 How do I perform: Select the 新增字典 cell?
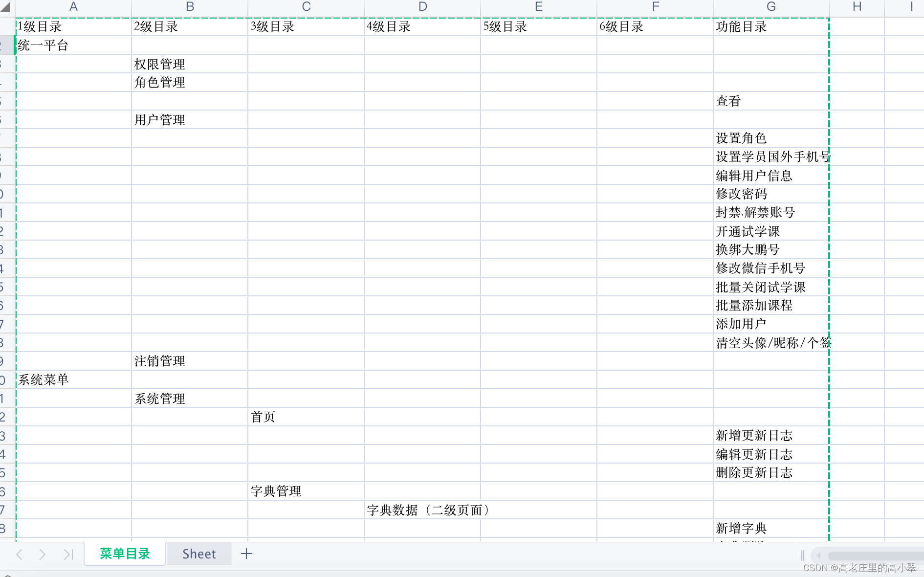[771, 529]
